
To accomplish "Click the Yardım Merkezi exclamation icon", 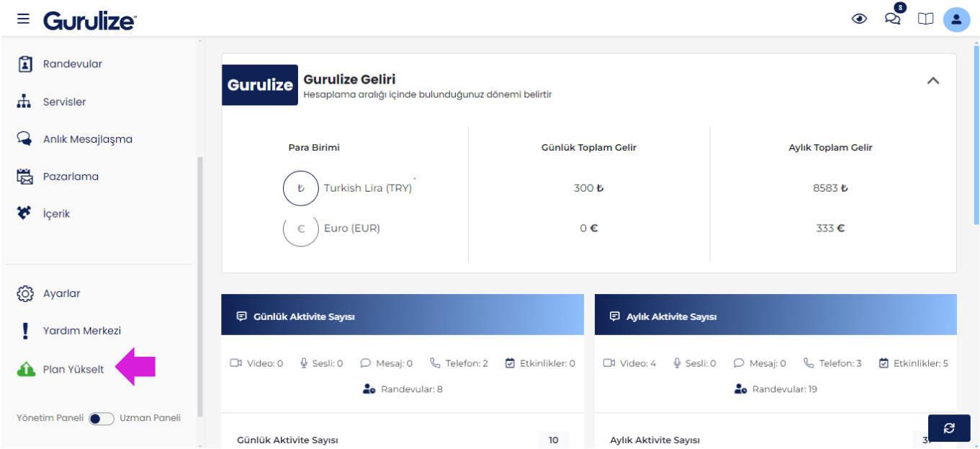I will (25, 331).
